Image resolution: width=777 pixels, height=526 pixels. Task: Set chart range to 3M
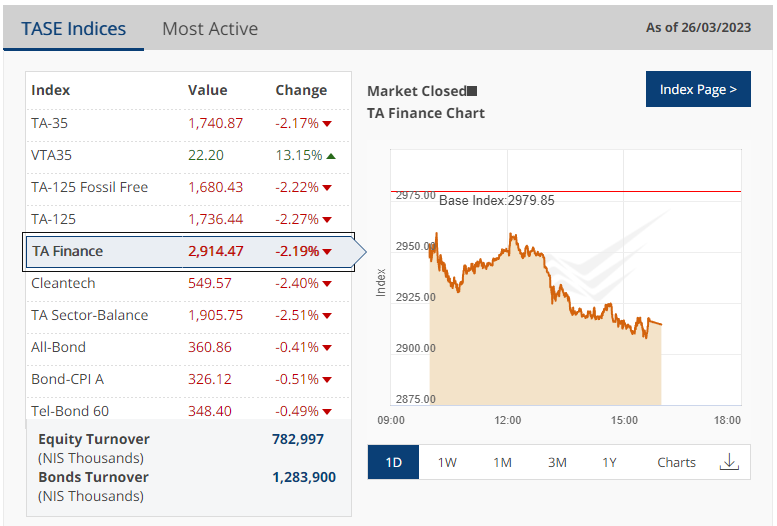click(557, 462)
